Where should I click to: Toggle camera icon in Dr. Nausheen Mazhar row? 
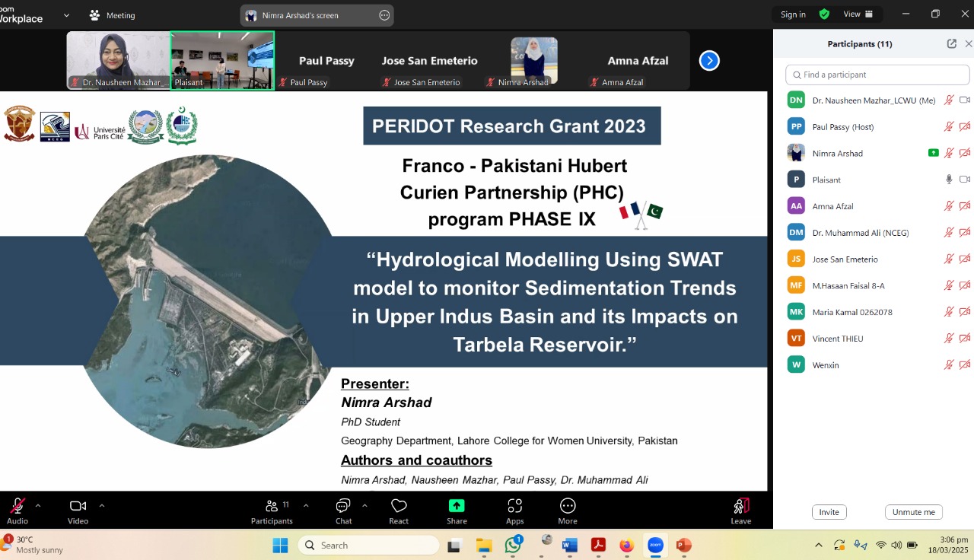pyautogui.click(x=965, y=100)
